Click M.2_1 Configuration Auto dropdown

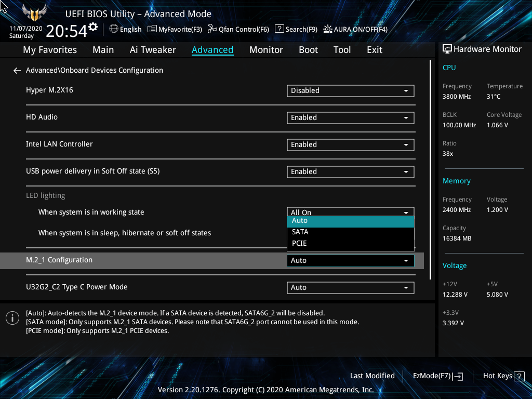[351, 261]
